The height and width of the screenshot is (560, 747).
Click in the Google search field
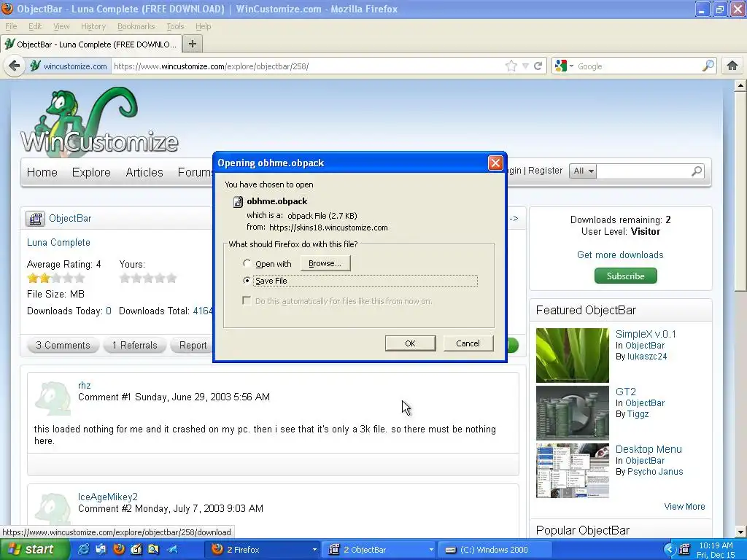click(638, 66)
